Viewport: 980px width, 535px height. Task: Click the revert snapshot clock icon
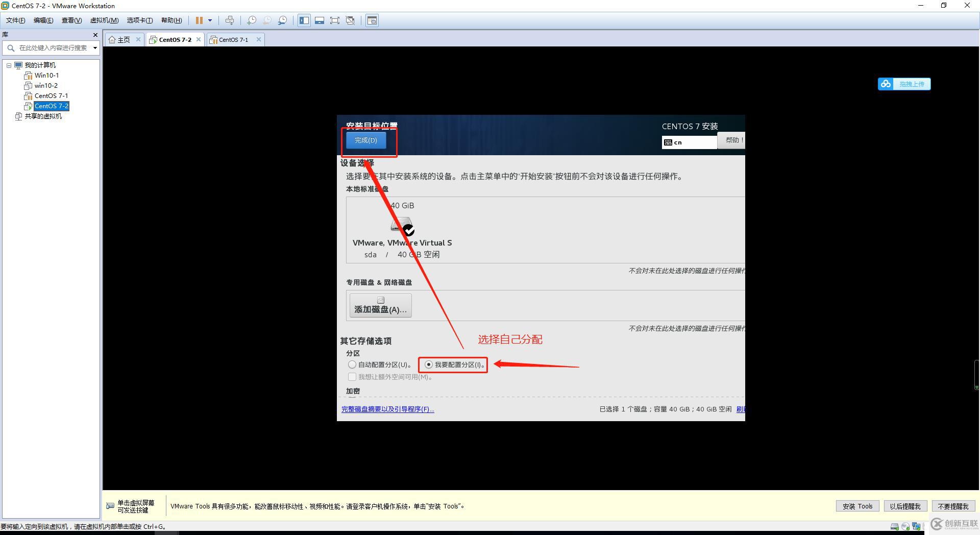coord(267,20)
